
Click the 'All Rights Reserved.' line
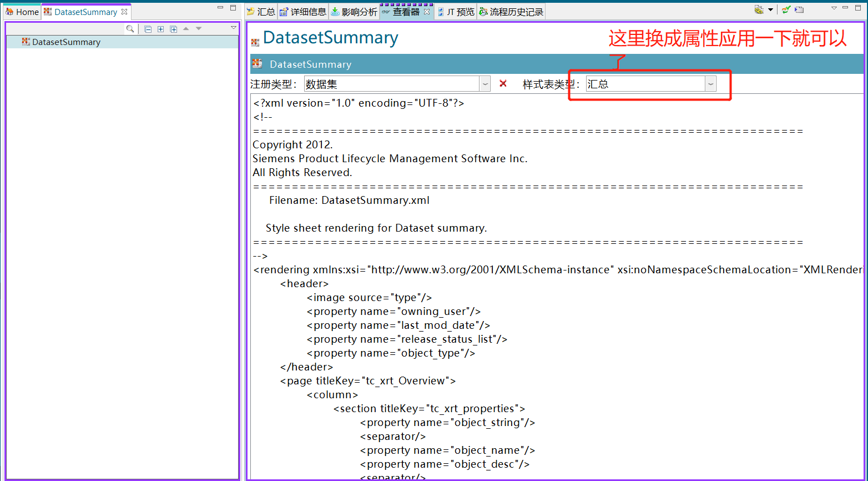[302, 173]
